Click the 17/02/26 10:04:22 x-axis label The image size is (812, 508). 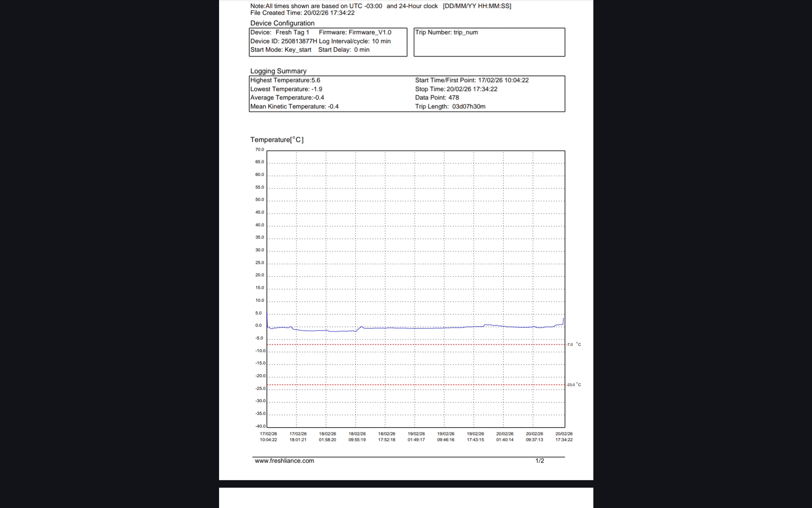[x=268, y=436]
